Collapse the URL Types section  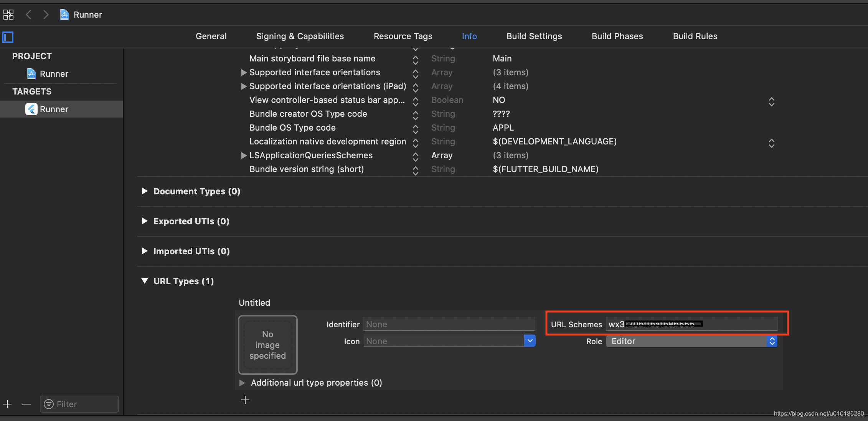pos(145,281)
